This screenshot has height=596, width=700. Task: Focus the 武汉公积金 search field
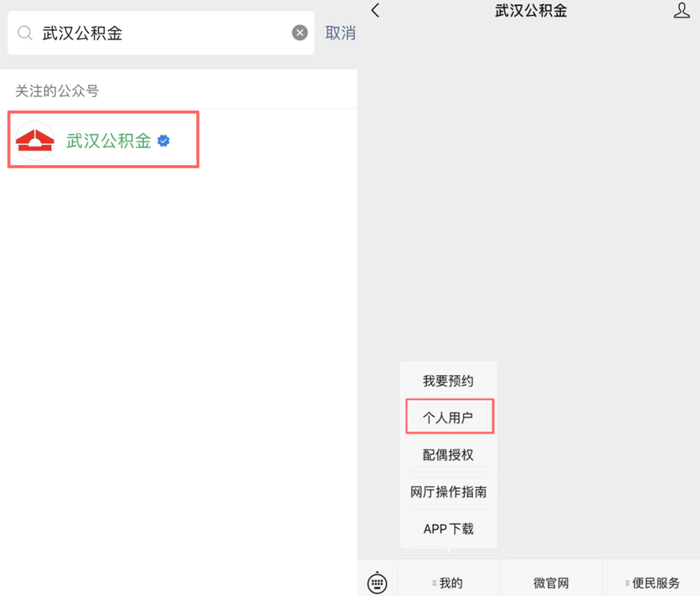160,33
